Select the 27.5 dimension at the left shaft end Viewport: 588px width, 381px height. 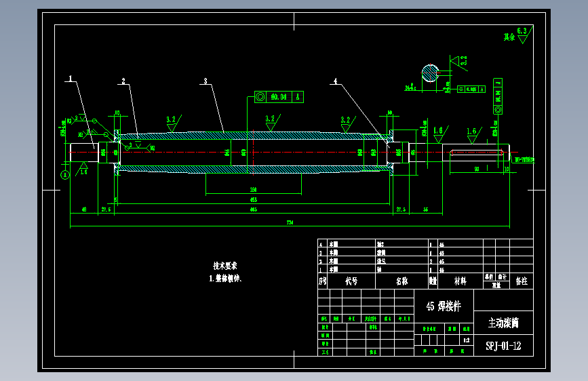click(x=106, y=209)
